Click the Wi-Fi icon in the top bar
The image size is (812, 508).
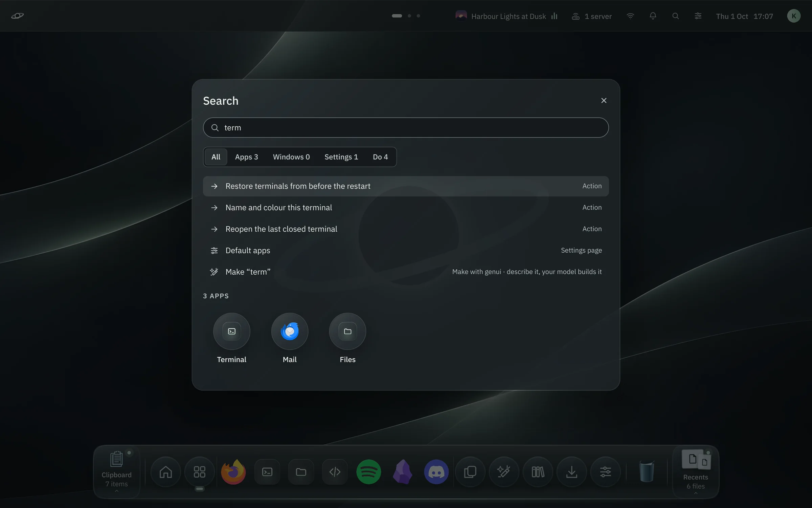coord(630,16)
